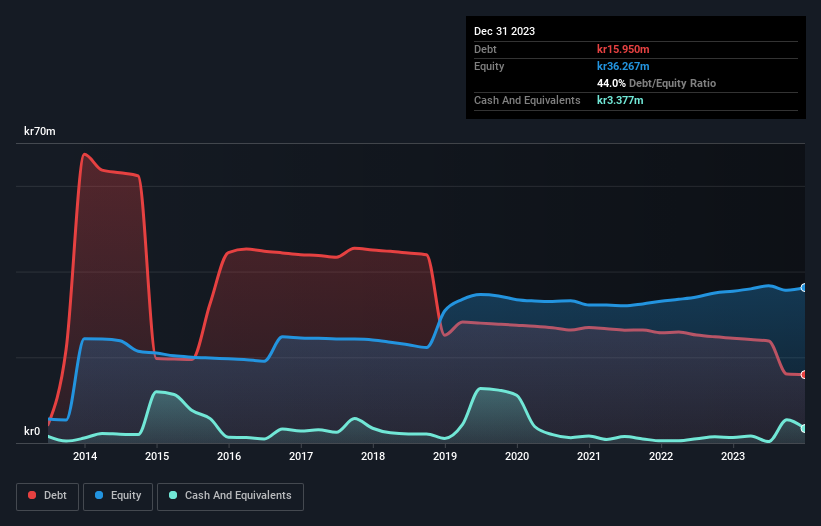The image size is (821, 526).
Task: Click the Dec 31 2023 tooltip date
Action: point(504,31)
